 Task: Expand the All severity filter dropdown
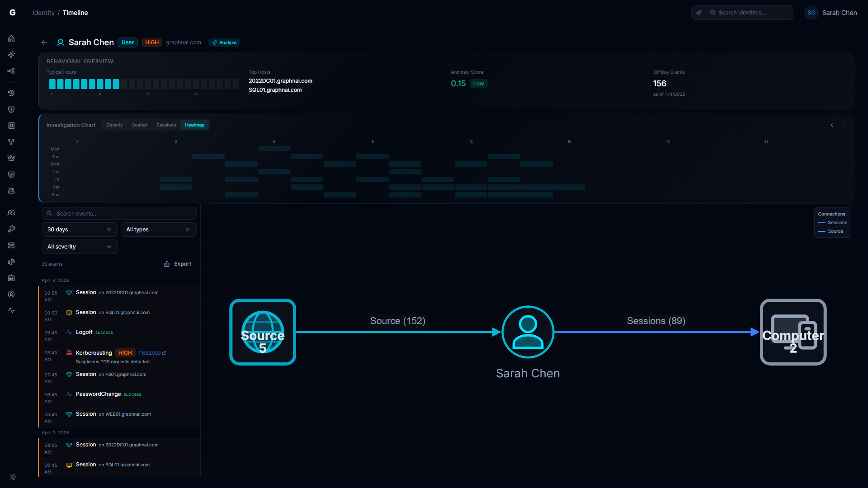coord(79,246)
